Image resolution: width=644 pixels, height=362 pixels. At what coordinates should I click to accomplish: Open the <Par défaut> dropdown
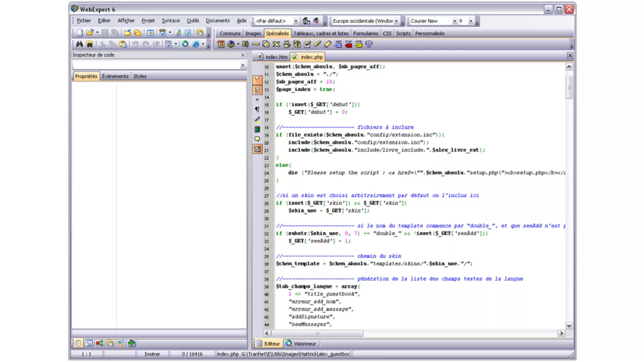pyautogui.click(x=295, y=20)
